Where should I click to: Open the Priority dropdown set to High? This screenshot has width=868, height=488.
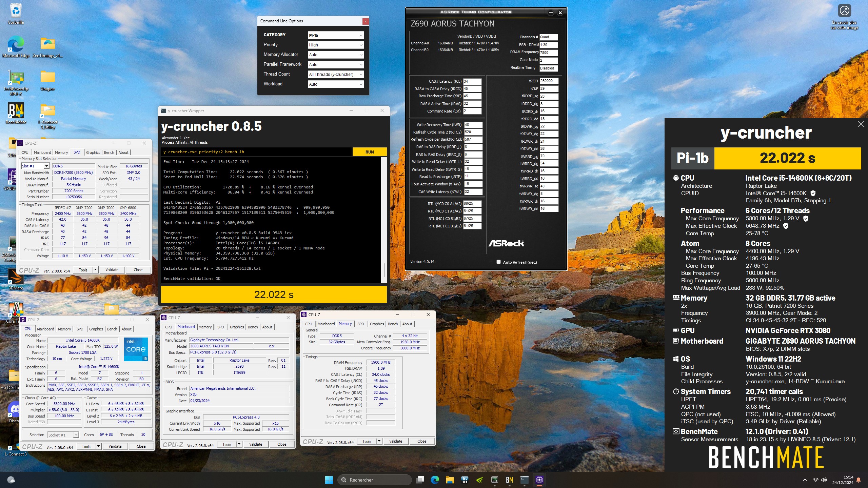pos(336,45)
